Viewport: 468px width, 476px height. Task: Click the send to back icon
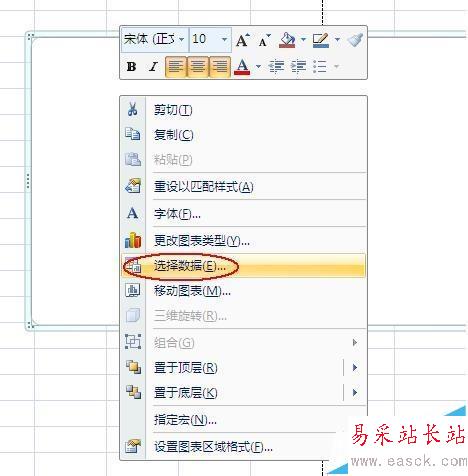coord(133,392)
